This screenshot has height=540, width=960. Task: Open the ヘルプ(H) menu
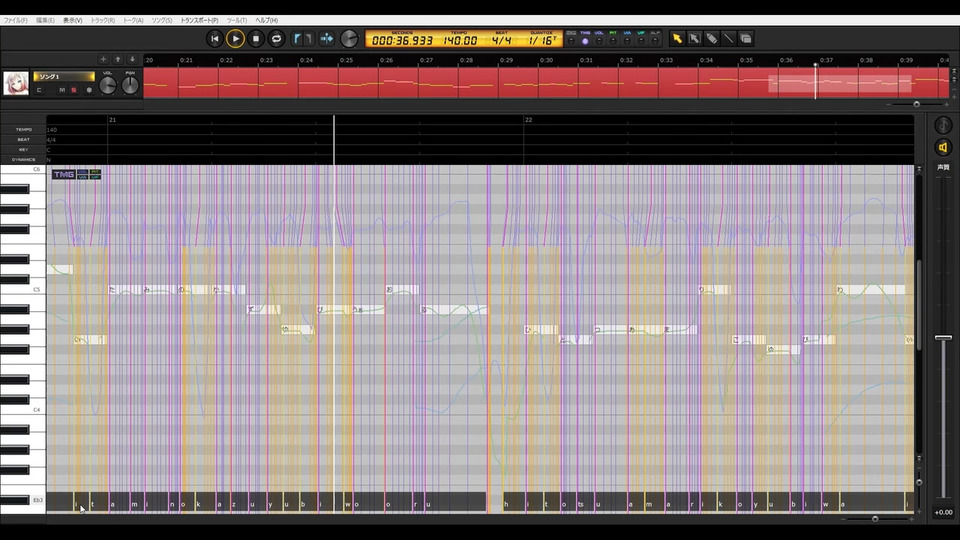(266, 20)
